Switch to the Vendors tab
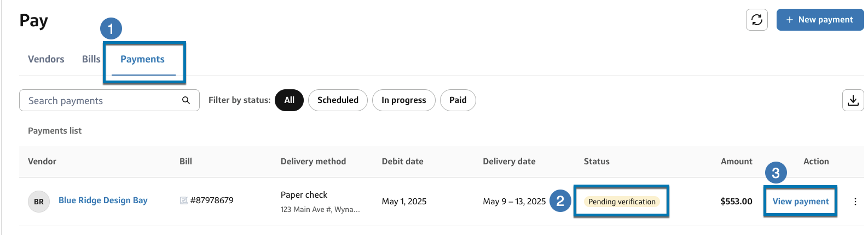The width and height of the screenshot is (868, 235). click(x=46, y=59)
